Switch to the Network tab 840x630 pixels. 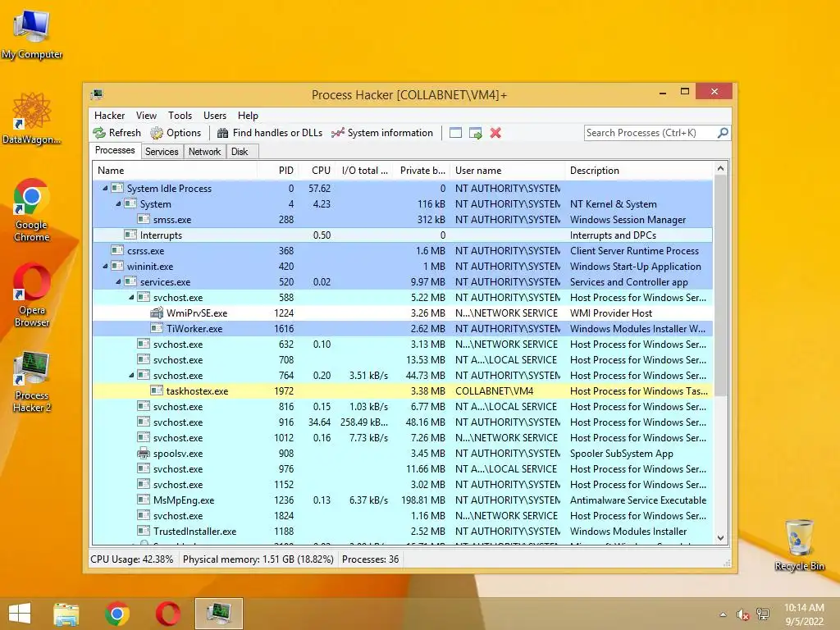204,152
